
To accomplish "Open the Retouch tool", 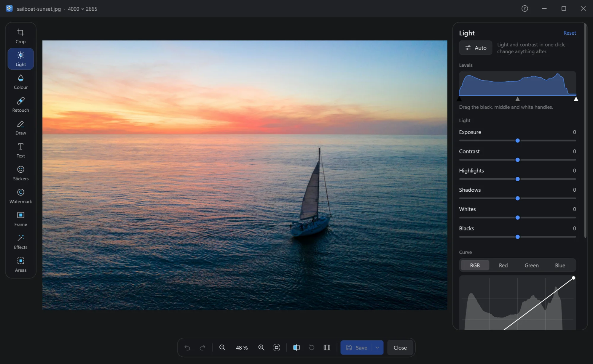I will pos(20,105).
